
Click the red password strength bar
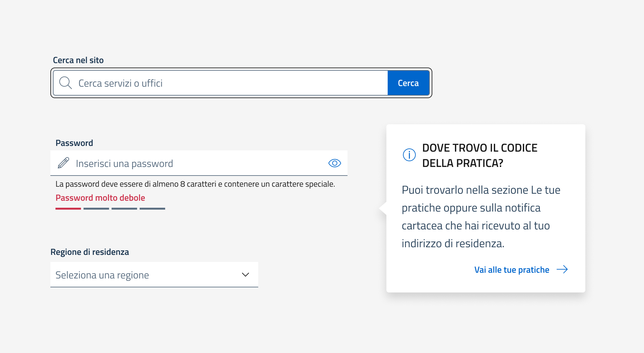coord(67,208)
